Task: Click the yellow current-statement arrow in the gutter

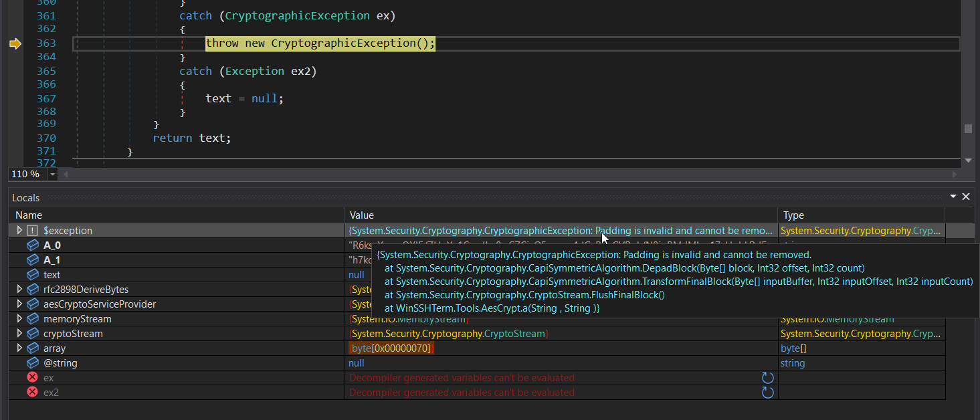Action: tap(15, 43)
